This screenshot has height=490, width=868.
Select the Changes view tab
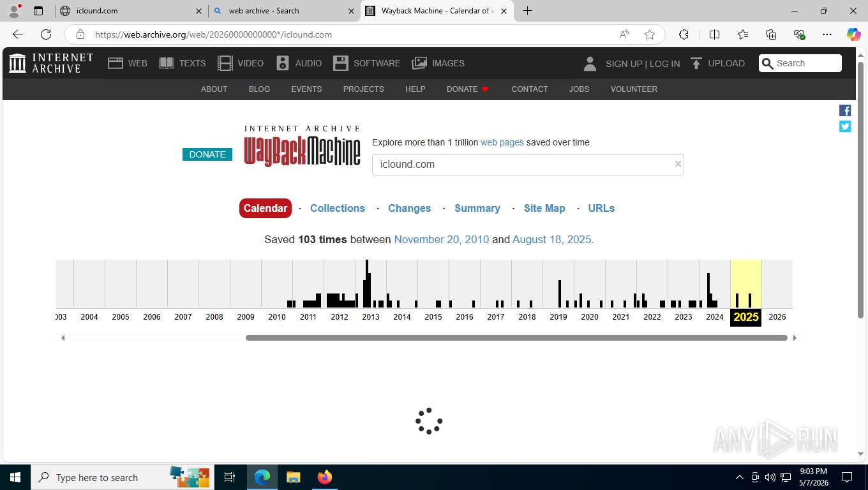409,208
